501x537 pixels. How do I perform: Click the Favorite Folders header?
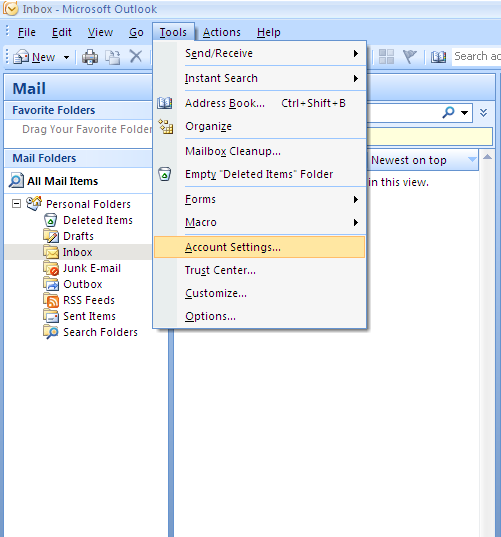pos(78,110)
